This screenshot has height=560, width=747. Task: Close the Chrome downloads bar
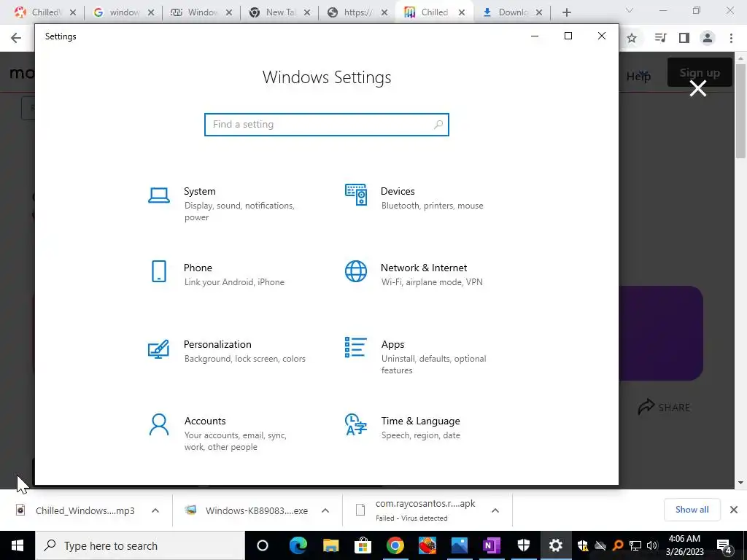click(734, 510)
